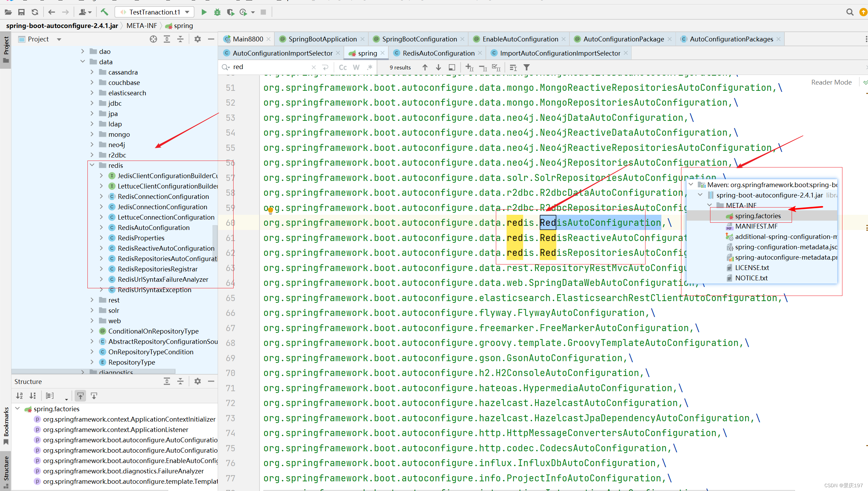Click the Debug bug icon
This screenshot has width=868, height=491.
click(217, 12)
